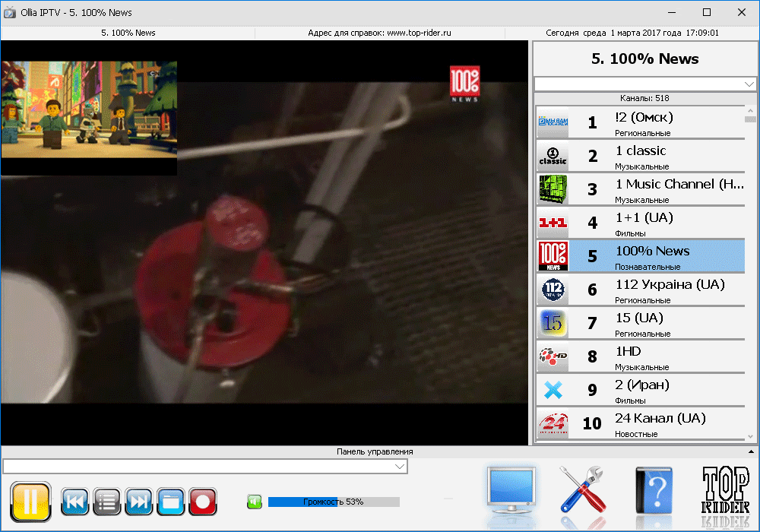Click the 15 channel logo
Viewport: 760px width, 532px height.
(553, 323)
